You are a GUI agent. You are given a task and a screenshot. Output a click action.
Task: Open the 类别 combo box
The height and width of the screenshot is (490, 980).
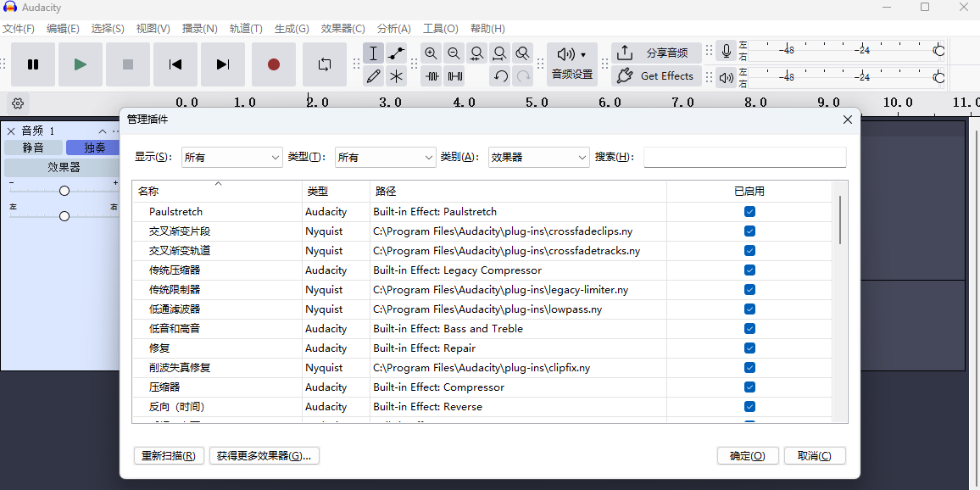point(538,157)
